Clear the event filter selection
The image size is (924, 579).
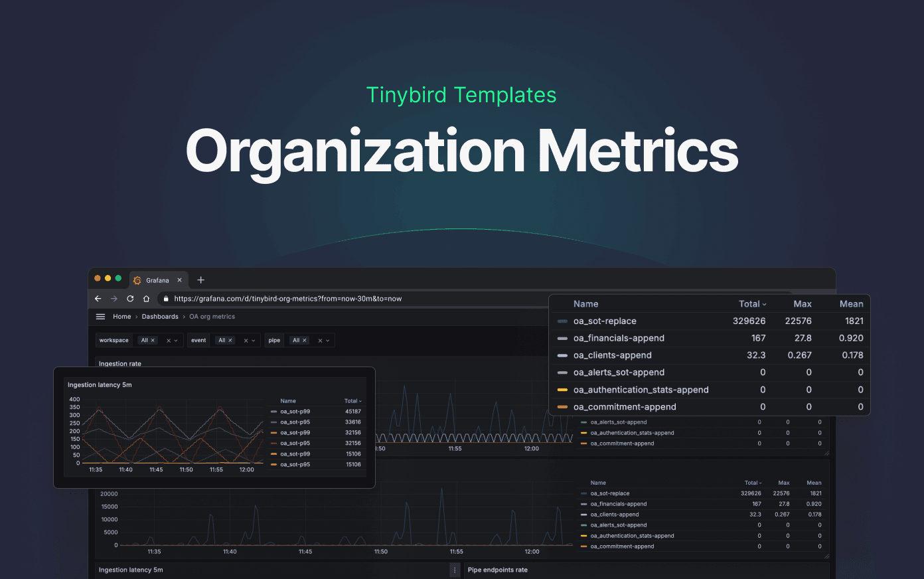click(246, 341)
